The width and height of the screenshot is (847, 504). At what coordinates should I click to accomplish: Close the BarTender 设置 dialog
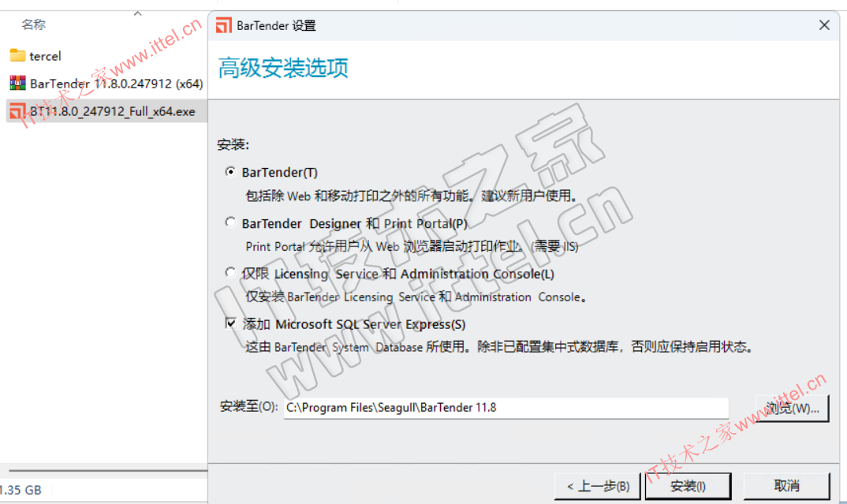pyautogui.click(x=824, y=25)
